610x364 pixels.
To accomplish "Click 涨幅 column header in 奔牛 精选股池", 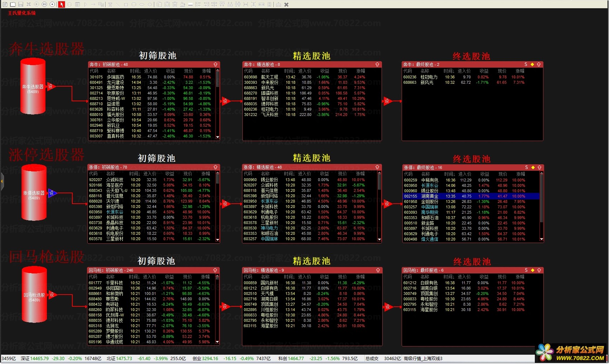I will pos(360,71).
